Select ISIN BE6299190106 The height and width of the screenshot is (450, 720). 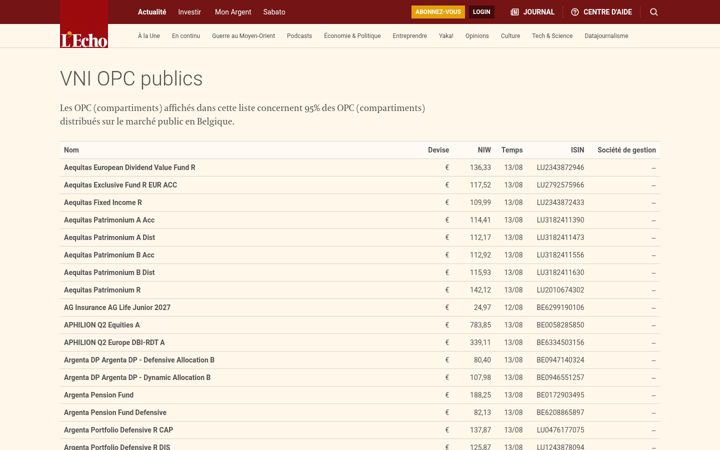[x=560, y=307]
